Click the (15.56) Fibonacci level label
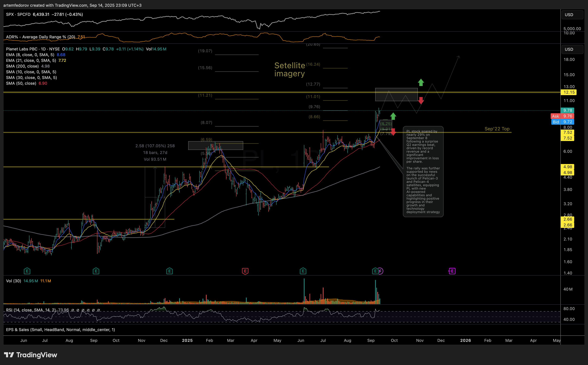This screenshot has width=588, height=365. click(205, 68)
